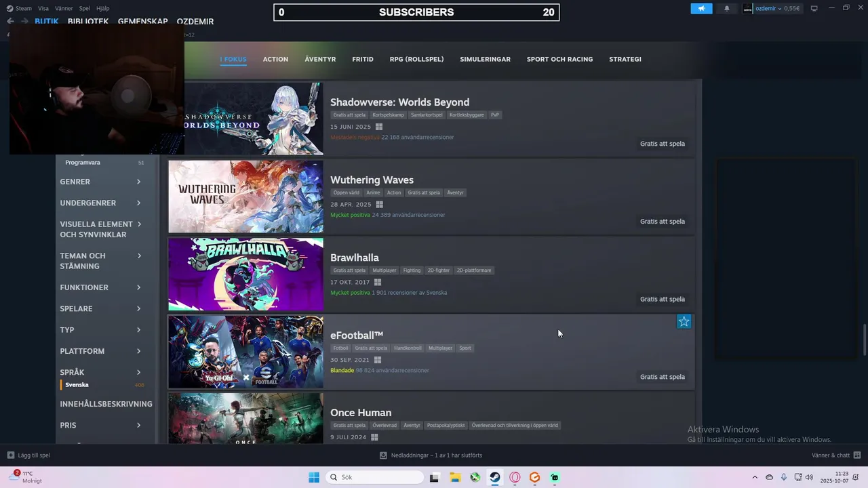
Task: Click the Windows platform icon on Brawlhalla row
Action: [x=378, y=283]
